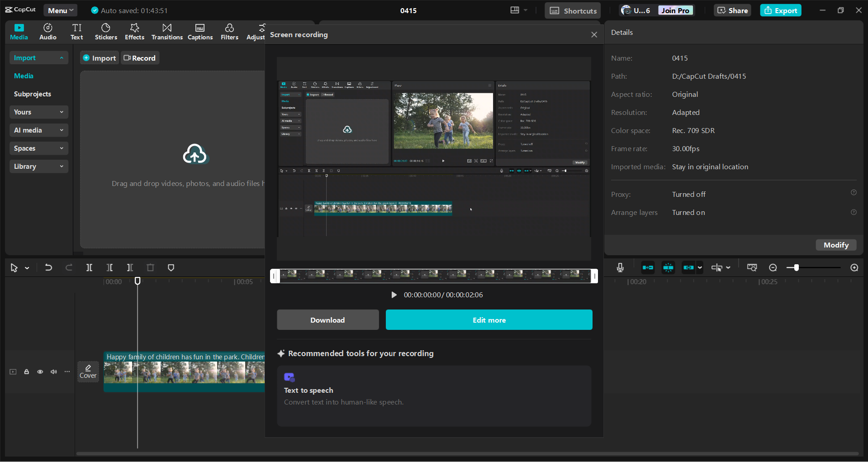Open the Stickers panel
This screenshot has height=462, width=868.
tap(106, 32)
